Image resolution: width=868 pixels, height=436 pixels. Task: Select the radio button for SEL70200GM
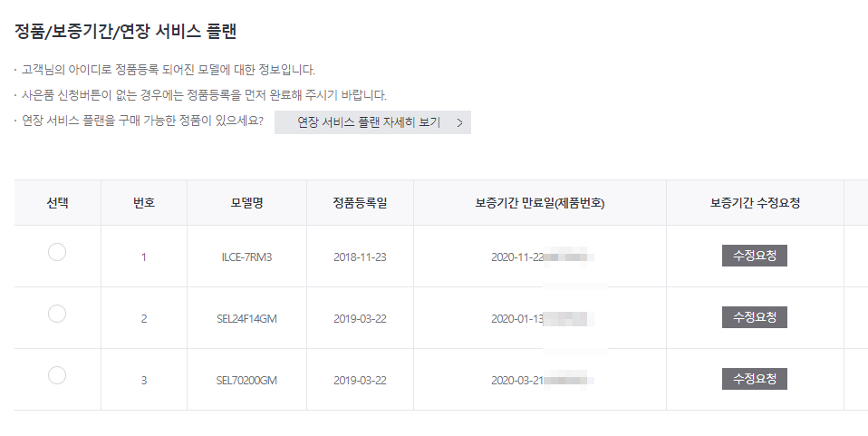click(x=57, y=375)
